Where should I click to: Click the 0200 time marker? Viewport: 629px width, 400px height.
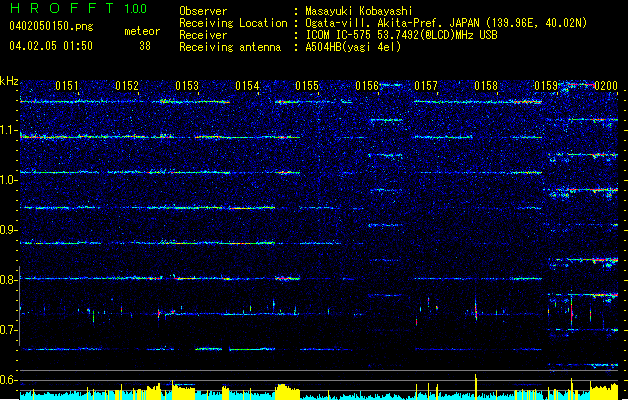[x=606, y=86]
